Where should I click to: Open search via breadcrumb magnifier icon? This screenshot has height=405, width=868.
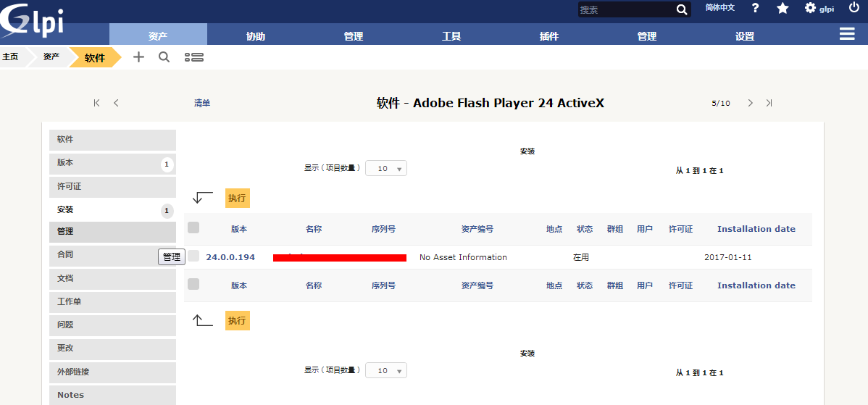click(x=164, y=57)
